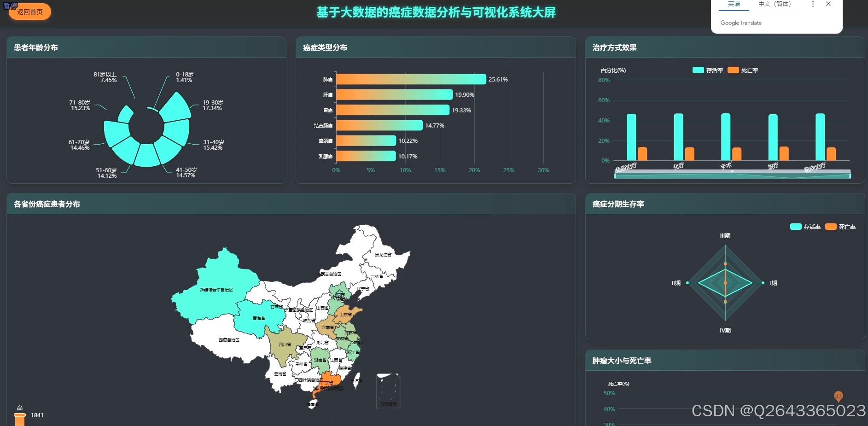Viewport: 868px width, 426px height.
Task: Click the 肝癌 bar showing 19.90%
Action: coord(395,94)
